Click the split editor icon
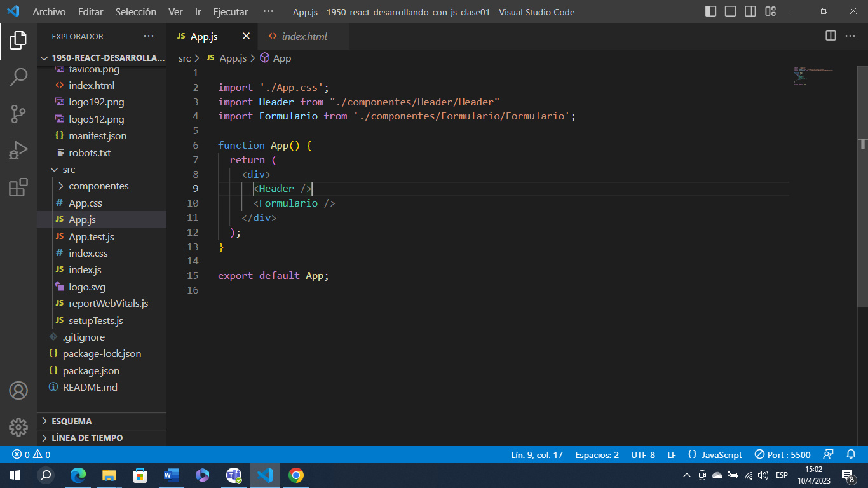Image resolution: width=868 pixels, height=488 pixels. pos(831,36)
